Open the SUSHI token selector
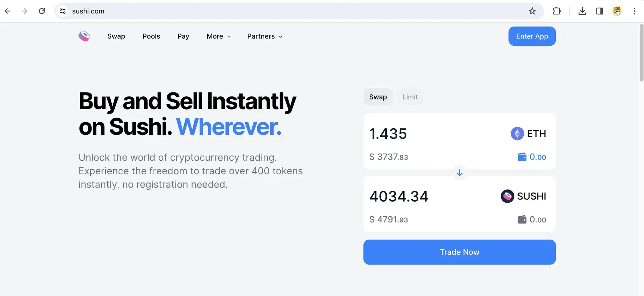The image size is (644, 296). pyautogui.click(x=523, y=196)
